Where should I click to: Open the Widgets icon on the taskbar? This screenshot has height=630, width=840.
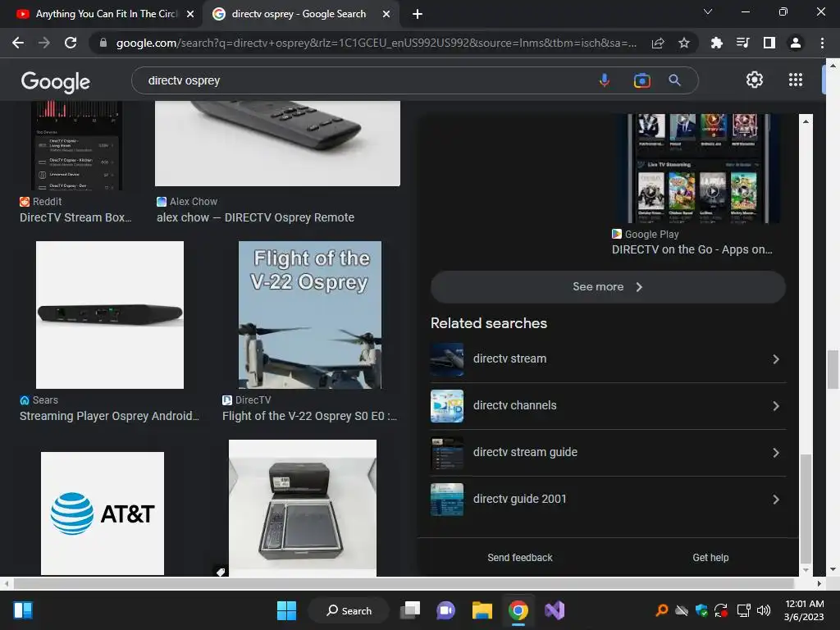23,610
